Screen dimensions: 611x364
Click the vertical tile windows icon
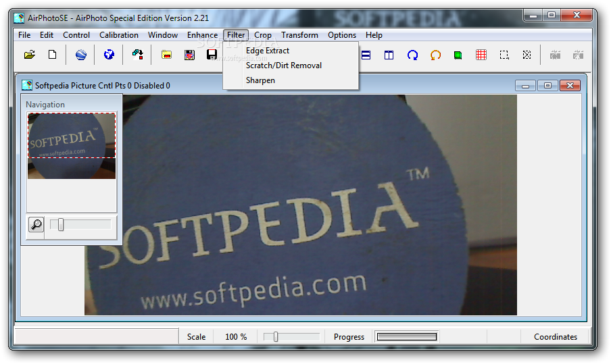click(x=389, y=55)
